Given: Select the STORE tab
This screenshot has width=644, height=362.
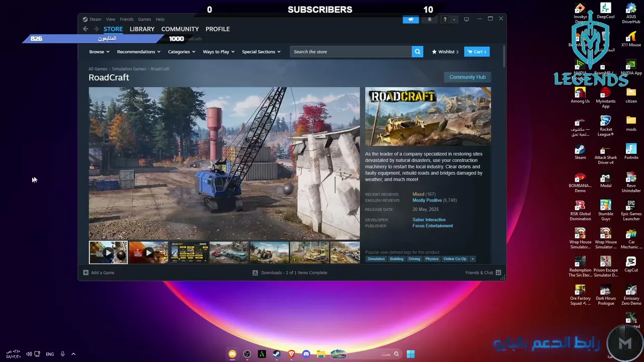Looking at the screenshot, I should point(113,29).
